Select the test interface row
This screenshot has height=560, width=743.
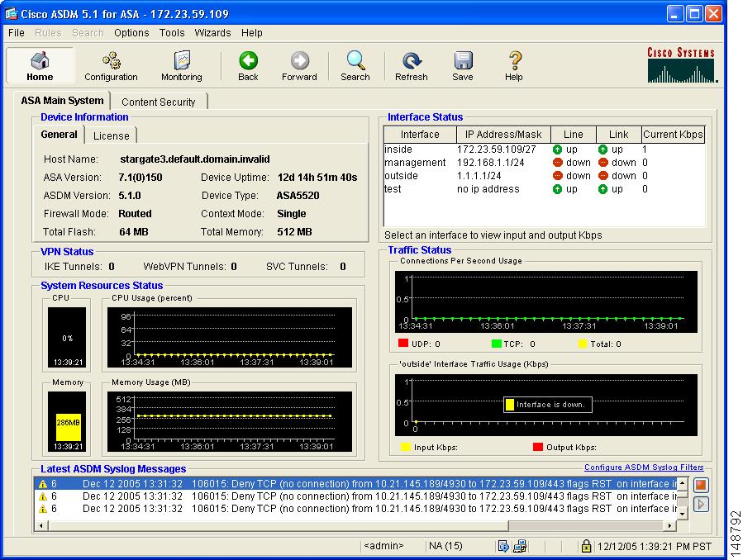(x=544, y=189)
